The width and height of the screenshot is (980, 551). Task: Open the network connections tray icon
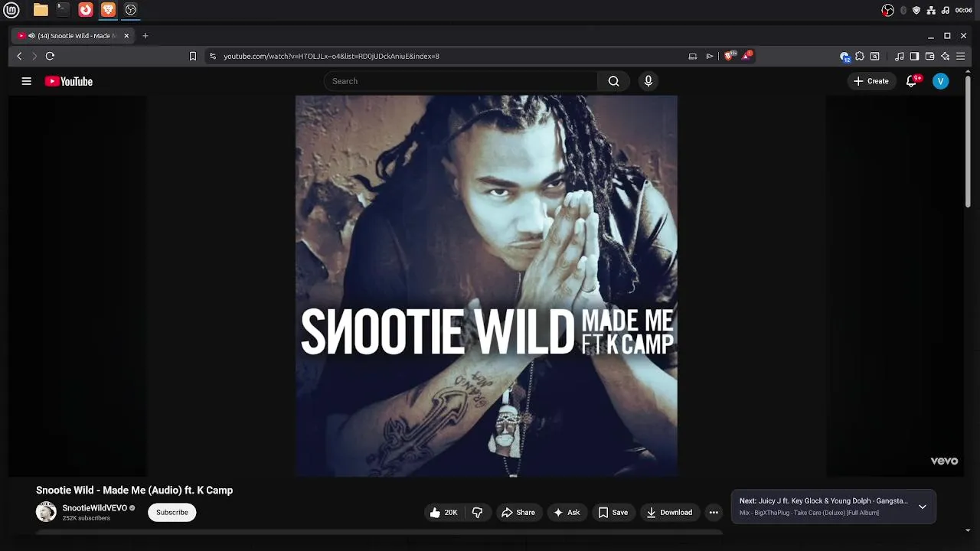pyautogui.click(x=931, y=10)
